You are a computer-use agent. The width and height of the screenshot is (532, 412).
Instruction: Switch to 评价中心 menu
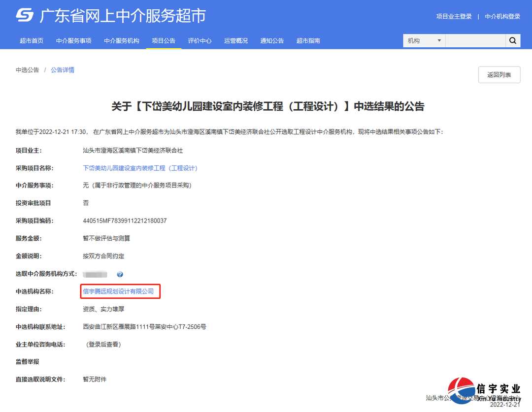(x=200, y=41)
